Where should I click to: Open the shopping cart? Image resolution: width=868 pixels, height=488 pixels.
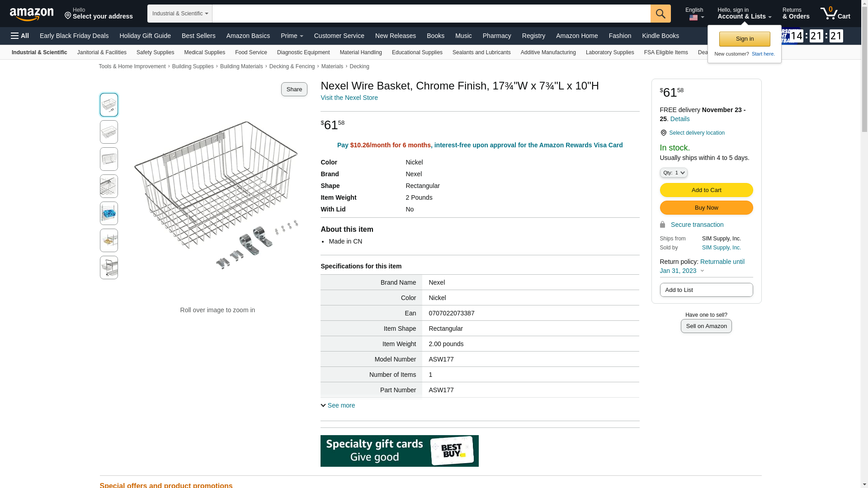point(835,14)
